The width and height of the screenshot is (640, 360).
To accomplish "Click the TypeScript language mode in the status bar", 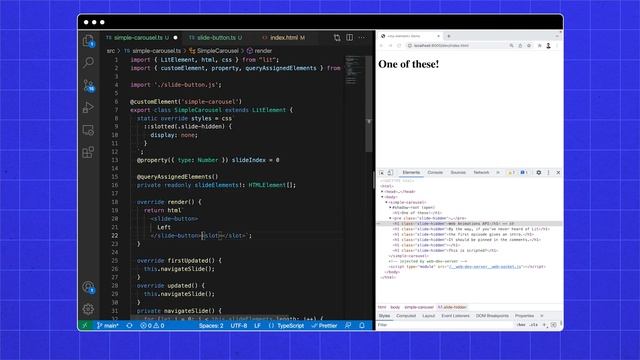I will pyautogui.click(x=287, y=325).
